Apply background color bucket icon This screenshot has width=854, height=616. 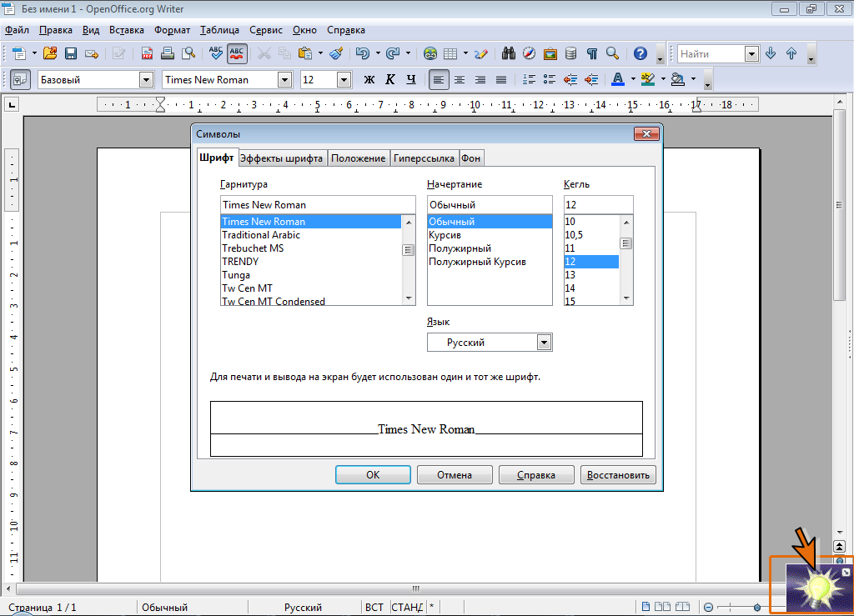coord(678,79)
